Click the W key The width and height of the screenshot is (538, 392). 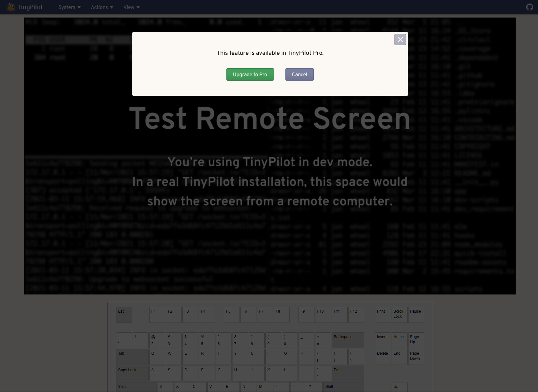click(174, 357)
